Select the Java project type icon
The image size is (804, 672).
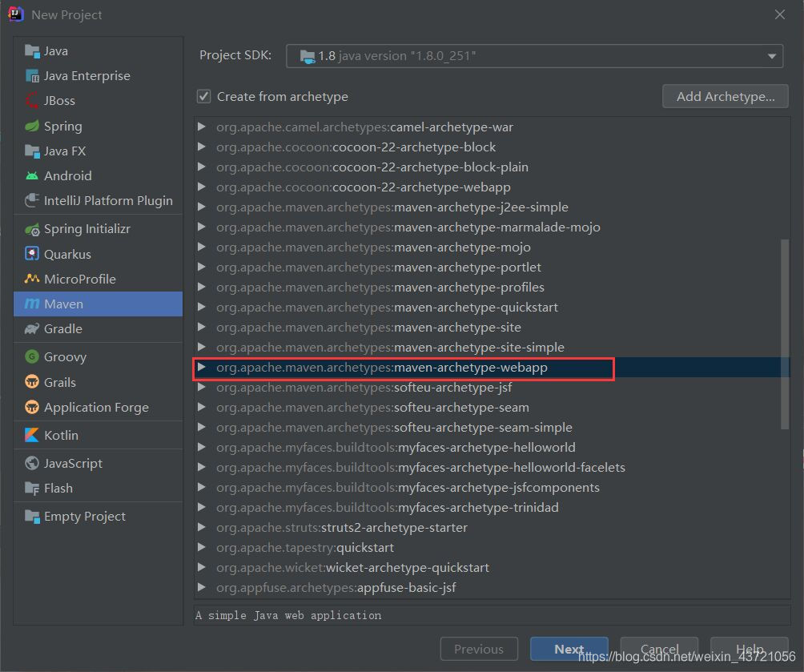pos(32,51)
